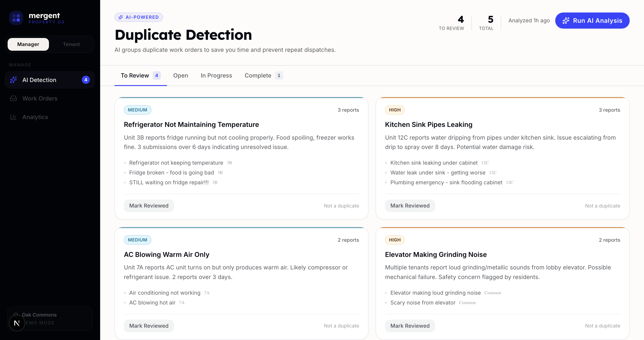The image size is (644, 340).
Task: Click the Mergent logo icon
Action: [16, 18]
